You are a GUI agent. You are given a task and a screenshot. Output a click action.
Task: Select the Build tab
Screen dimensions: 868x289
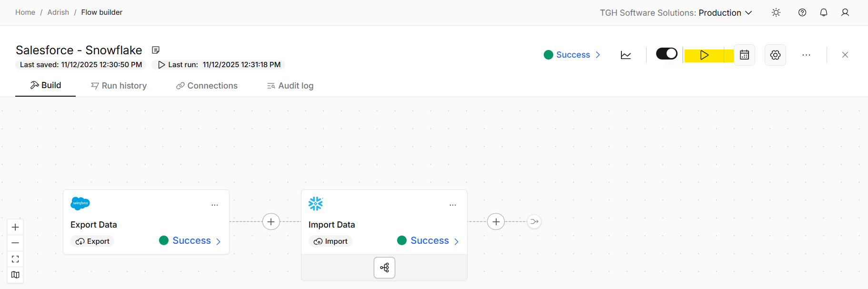pyautogui.click(x=45, y=85)
